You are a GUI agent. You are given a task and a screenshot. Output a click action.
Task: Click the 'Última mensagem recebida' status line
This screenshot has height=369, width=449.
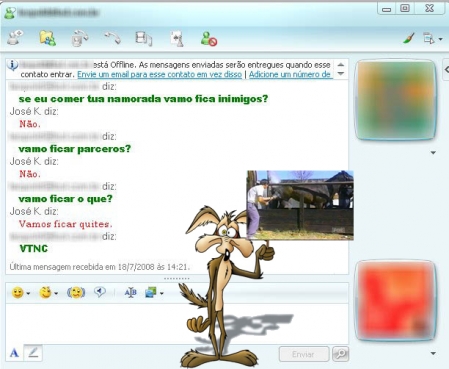coord(99,267)
